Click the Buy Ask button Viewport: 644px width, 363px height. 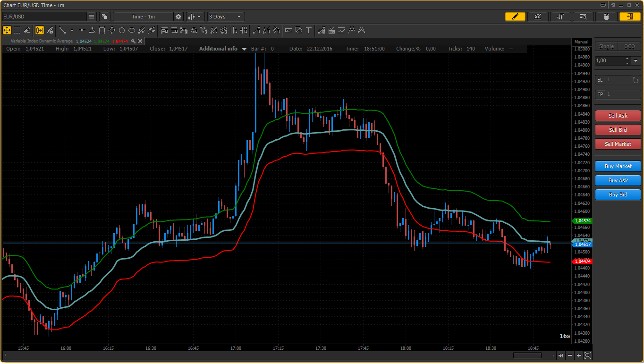pyautogui.click(x=618, y=180)
